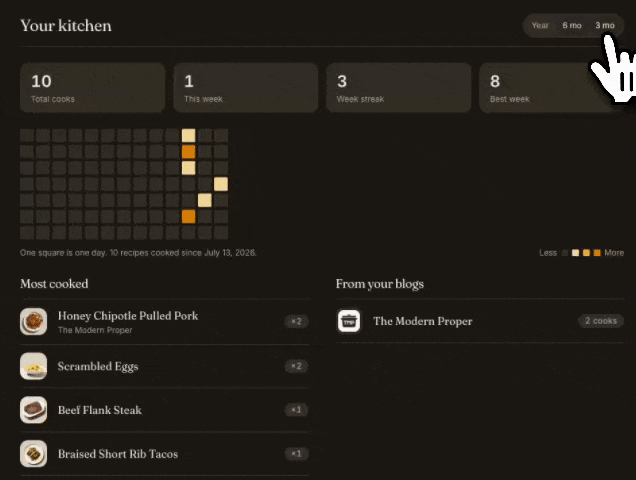Click the top light-yellow heatmap day square
This screenshot has height=480, width=636.
(189, 136)
